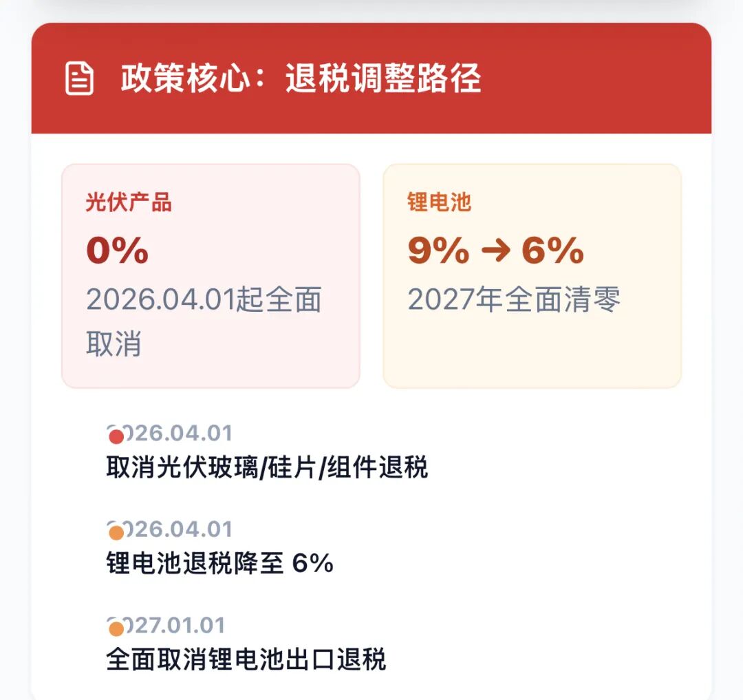
Task: Click the arrow between 9% and 6%
Action: (495, 251)
